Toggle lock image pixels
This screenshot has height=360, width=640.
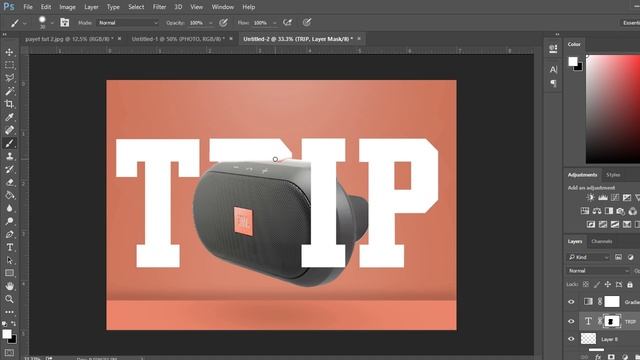click(597, 284)
